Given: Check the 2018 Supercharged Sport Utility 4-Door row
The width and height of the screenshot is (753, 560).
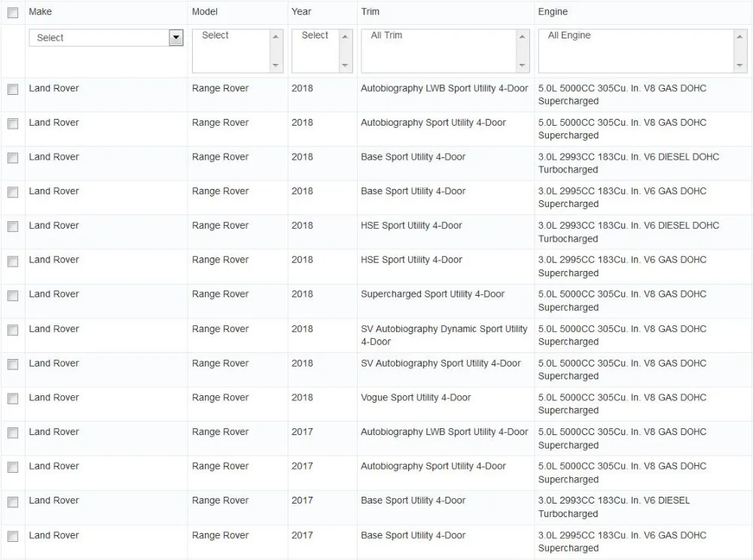Looking at the screenshot, I should [x=13, y=296].
